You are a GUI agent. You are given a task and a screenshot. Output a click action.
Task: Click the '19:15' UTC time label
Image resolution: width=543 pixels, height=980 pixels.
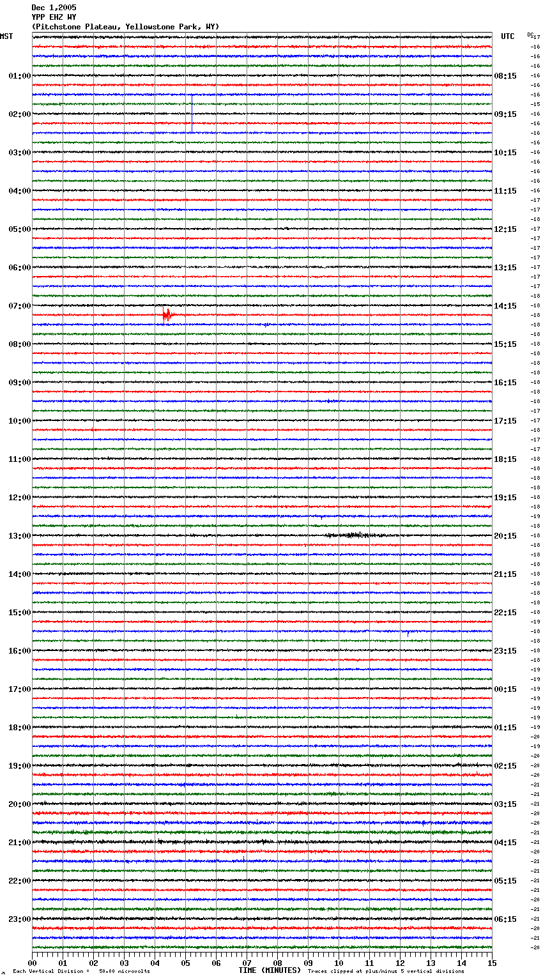coord(505,498)
